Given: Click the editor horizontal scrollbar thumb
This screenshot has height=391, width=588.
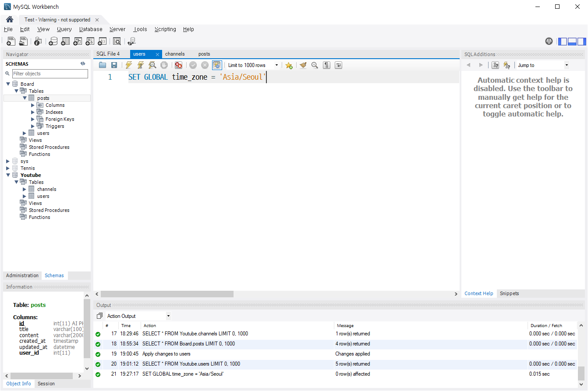Looking at the screenshot, I should (x=167, y=294).
